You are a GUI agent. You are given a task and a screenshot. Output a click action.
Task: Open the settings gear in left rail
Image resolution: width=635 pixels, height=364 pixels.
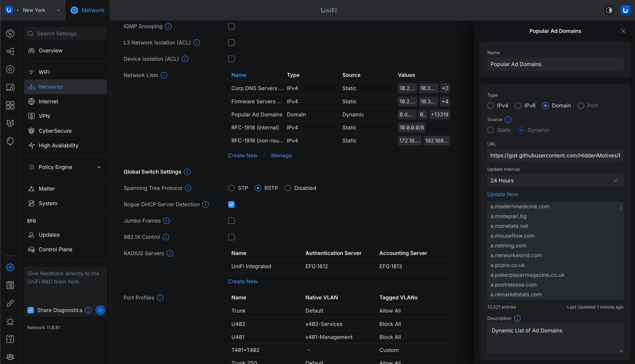pyautogui.click(x=10, y=267)
